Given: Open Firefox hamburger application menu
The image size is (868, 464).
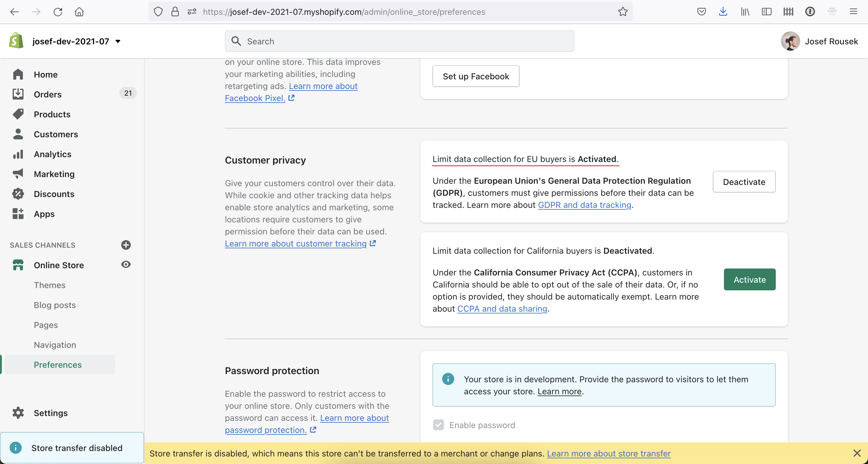Looking at the screenshot, I should point(853,12).
